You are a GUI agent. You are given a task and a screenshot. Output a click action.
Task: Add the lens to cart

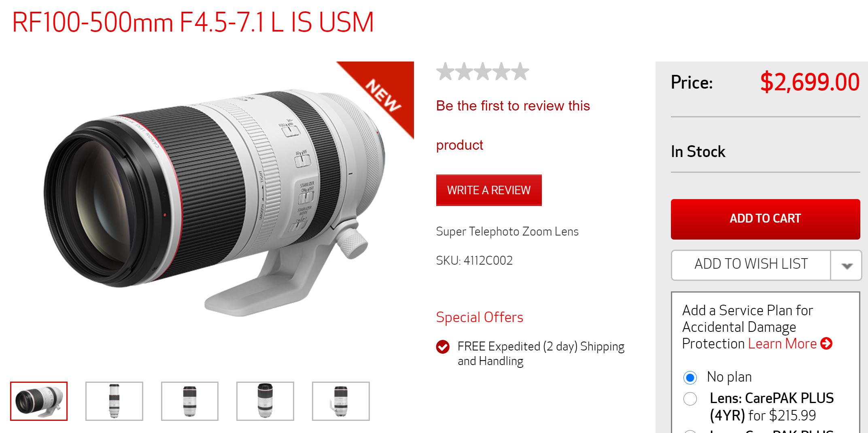765,219
